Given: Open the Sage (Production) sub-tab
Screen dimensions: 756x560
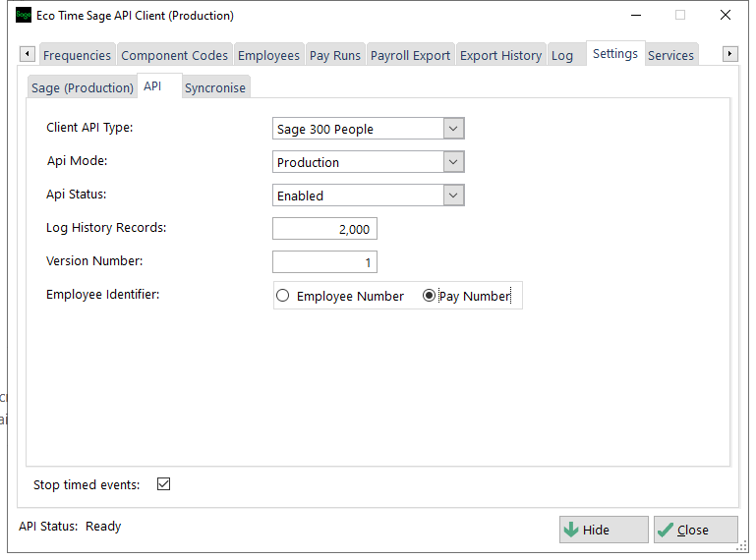Looking at the screenshot, I should coord(83,87).
